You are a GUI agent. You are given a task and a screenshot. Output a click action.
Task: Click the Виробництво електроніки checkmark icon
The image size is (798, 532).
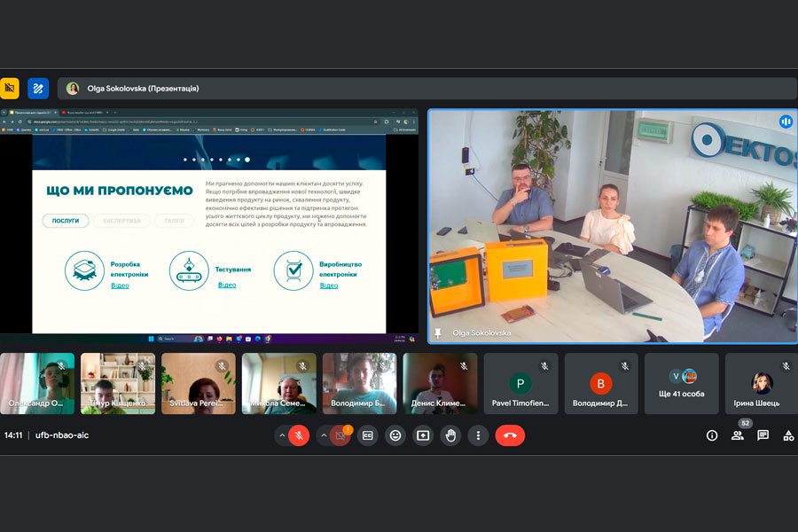click(293, 270)
